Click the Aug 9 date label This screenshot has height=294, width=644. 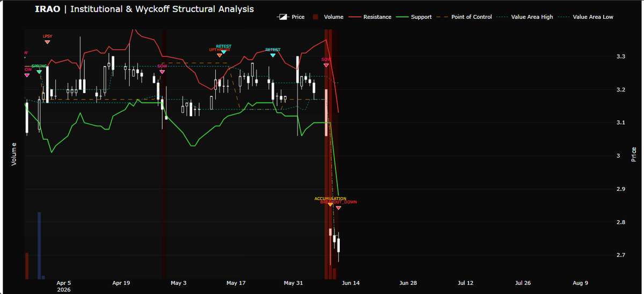[x=580, y=283]
